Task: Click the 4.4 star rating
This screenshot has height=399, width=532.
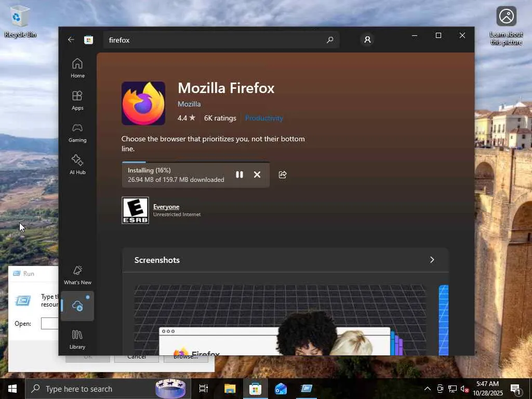Action: pos(187,118)
